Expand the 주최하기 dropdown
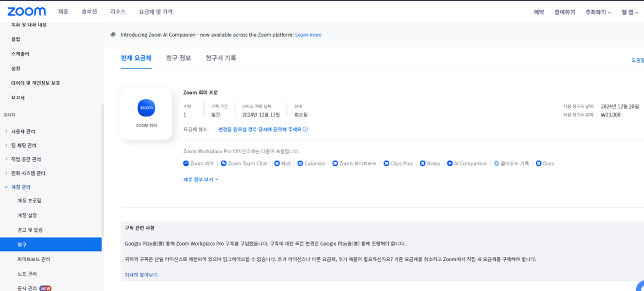The image size is (644, 291). (599, 12)
